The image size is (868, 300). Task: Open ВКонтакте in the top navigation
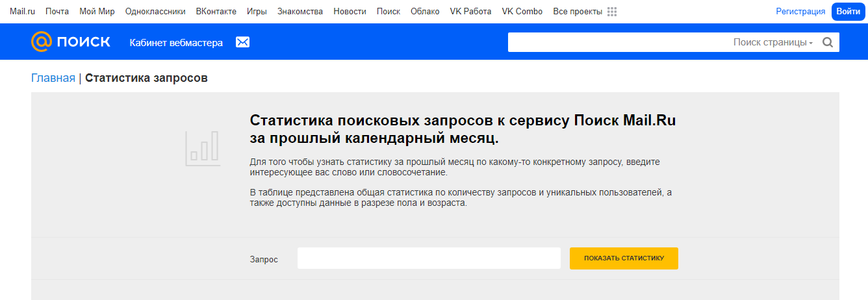[216, 12]
